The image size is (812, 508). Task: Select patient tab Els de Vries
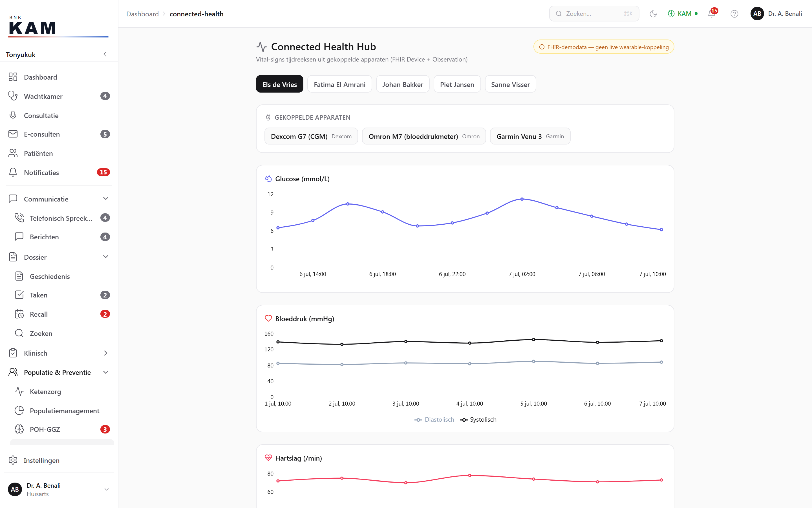pos(279,84)
